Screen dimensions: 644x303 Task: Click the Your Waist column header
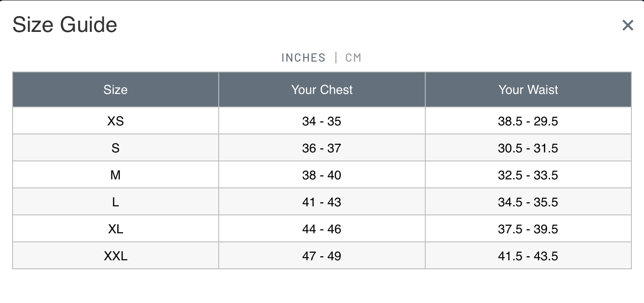click(528, 90)
